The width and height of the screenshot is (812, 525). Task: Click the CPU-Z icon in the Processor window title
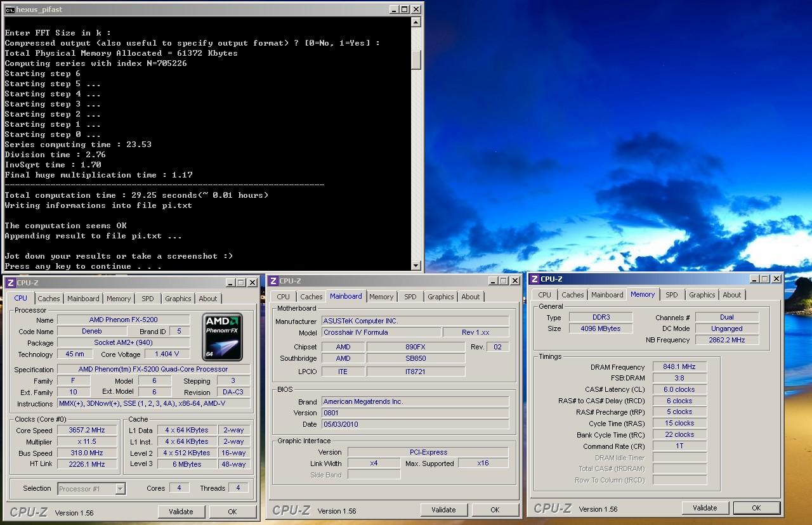pyautogui.click(x=10, y=283)
